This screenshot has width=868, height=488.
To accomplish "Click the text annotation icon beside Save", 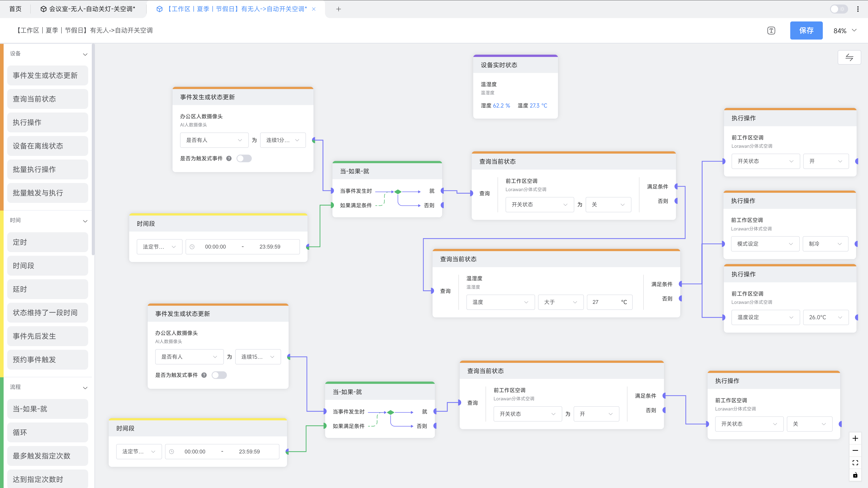I will click(771, 31).
